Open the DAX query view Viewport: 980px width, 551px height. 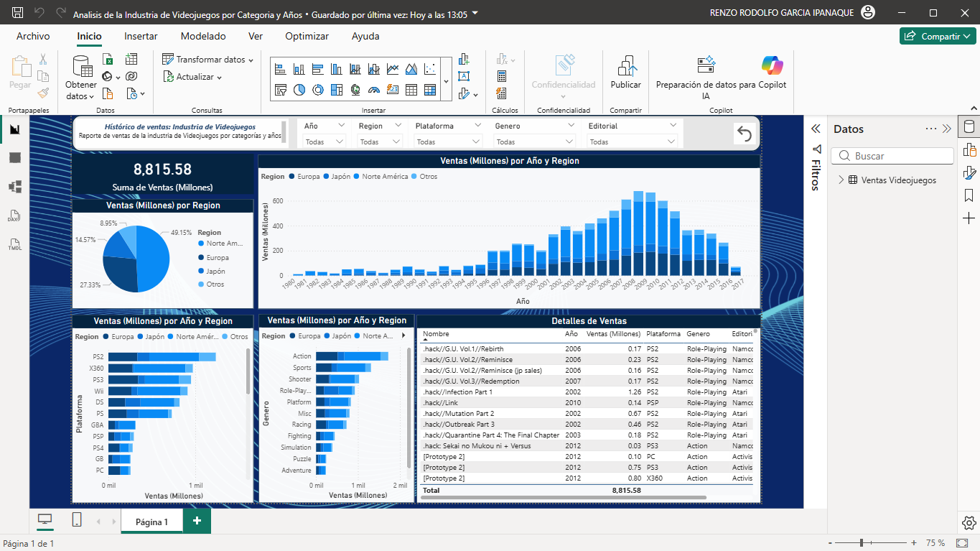tap(14, 216)
